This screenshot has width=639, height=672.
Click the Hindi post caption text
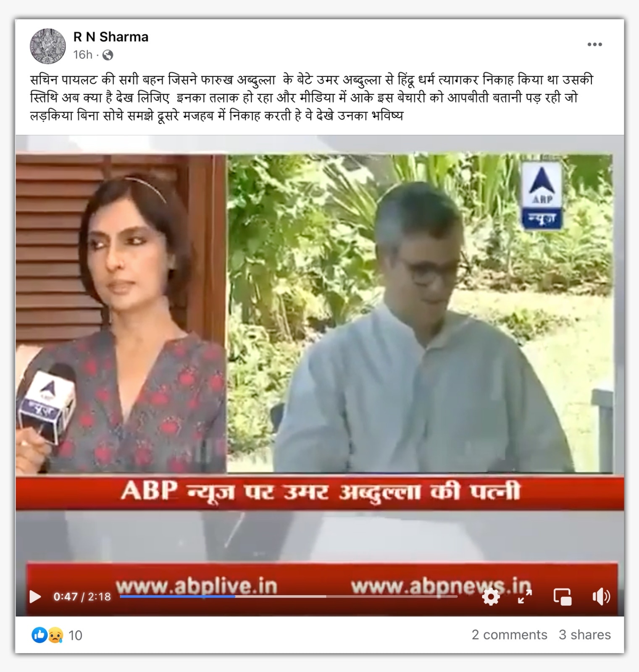[x=312, y=97]
